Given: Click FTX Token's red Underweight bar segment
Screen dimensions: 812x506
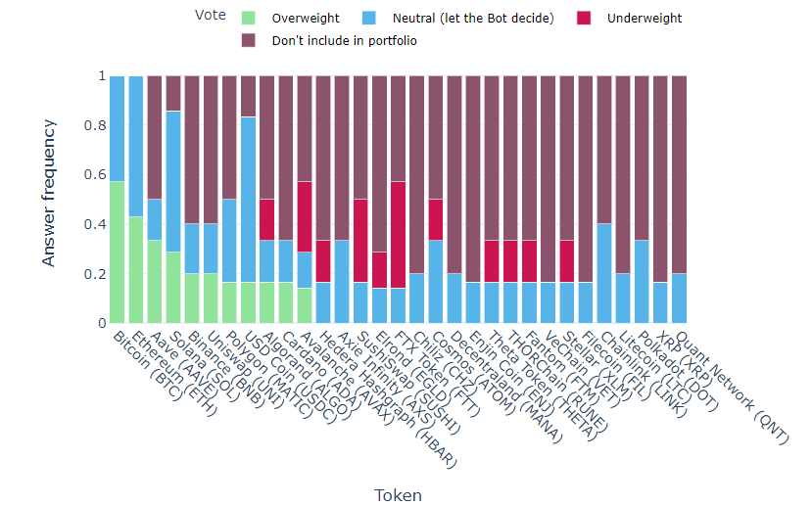Looking at the screenshot, I should (x=399, y=234).
